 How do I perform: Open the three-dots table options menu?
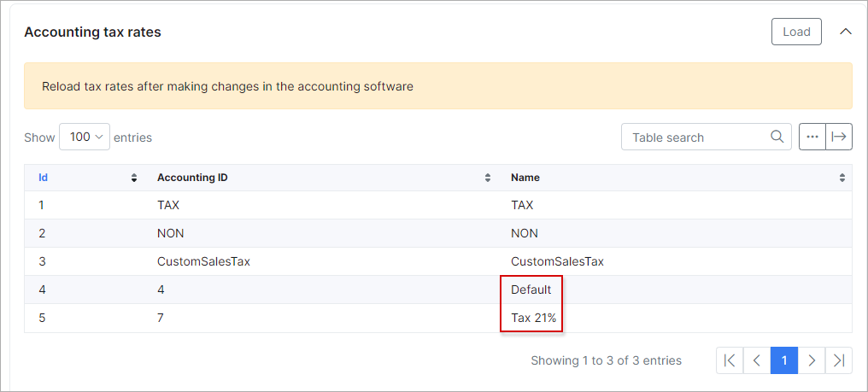pos(812,137)
